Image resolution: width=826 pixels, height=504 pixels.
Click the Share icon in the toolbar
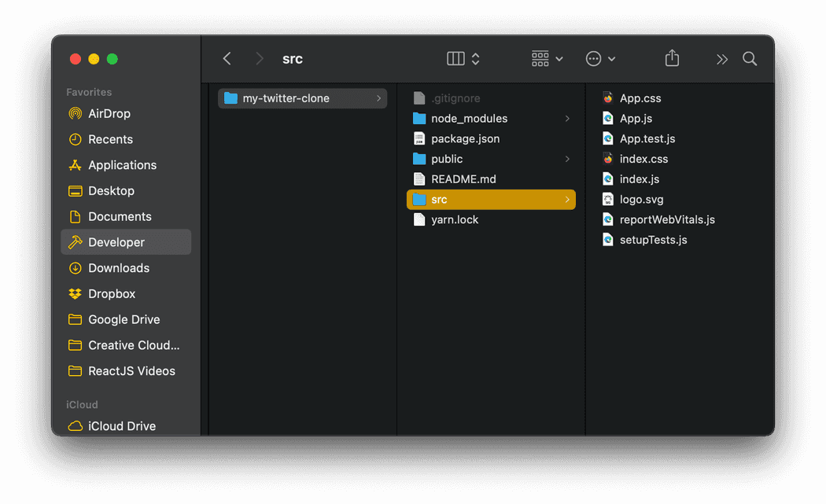[x=671, y=58]
